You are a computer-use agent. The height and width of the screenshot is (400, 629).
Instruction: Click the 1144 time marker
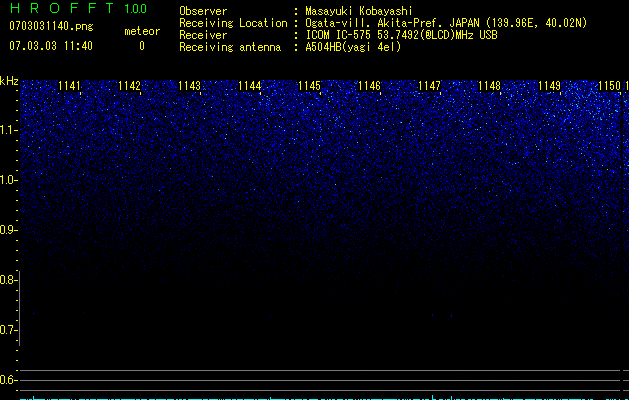[x=250, y=86]
